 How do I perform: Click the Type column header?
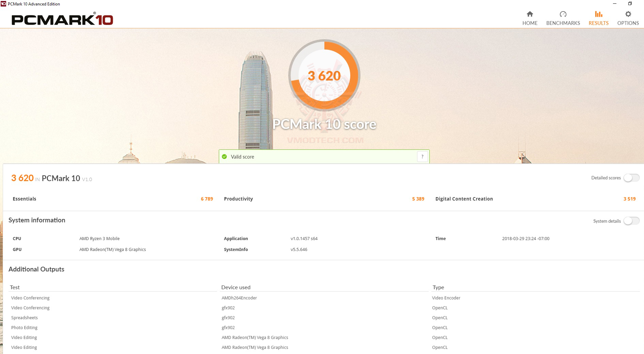[x=438, y=287]
